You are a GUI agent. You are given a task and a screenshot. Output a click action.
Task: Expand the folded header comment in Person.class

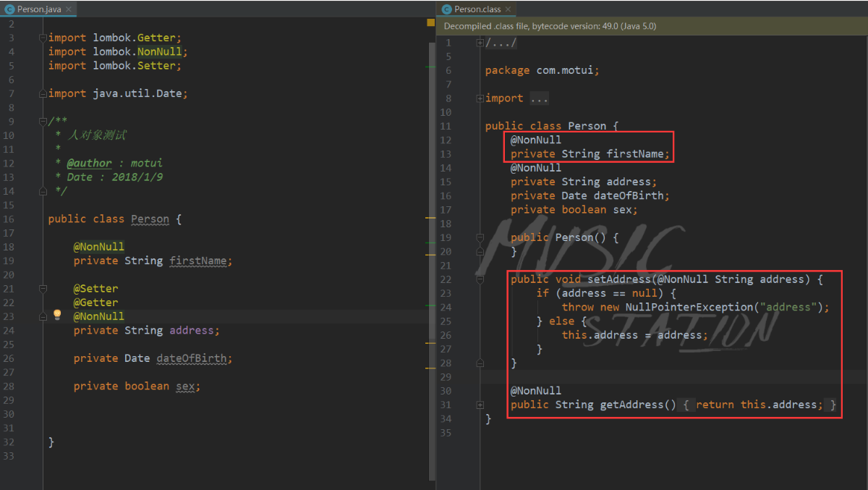480,43
